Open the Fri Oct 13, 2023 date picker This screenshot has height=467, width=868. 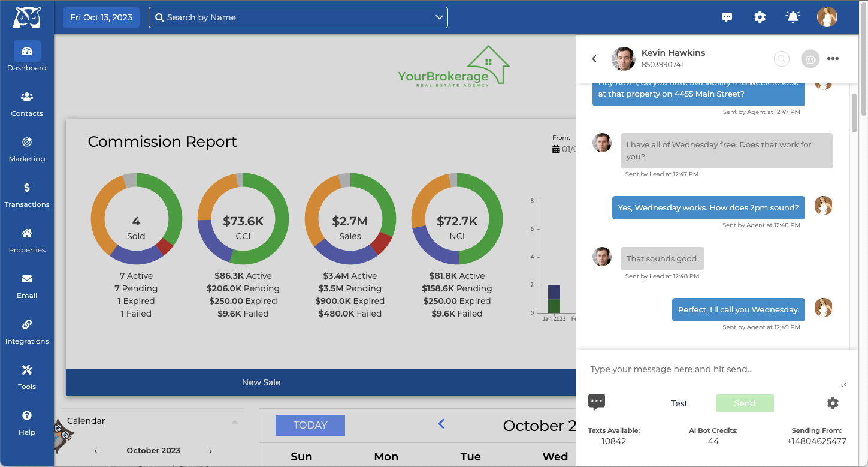coord(101,17)
